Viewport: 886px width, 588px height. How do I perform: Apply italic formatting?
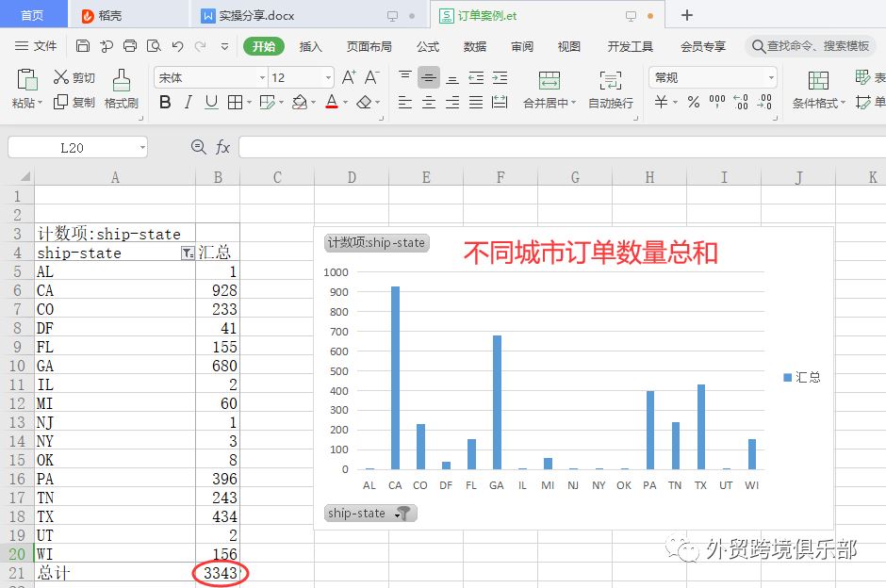click(189, 102)
